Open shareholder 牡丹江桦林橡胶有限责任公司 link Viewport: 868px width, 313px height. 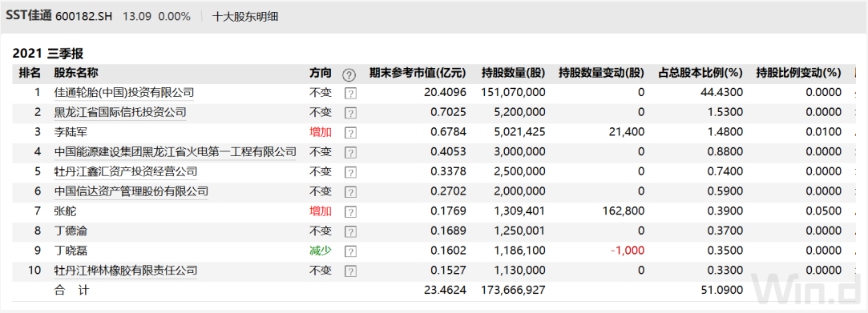point(126,271)
